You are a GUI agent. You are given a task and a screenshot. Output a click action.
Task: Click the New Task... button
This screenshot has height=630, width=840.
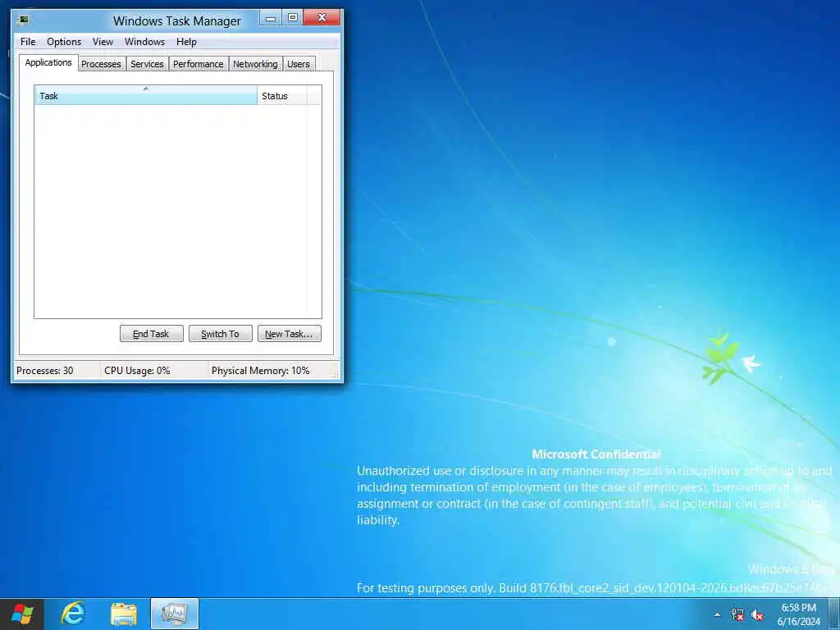(290, 334)
